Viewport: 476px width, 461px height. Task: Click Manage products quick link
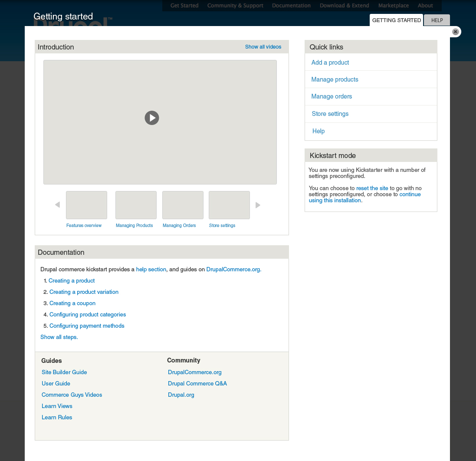tap(335, 79)
